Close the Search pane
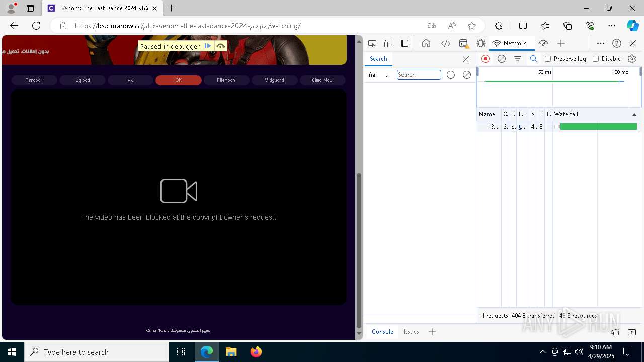This screenshot has width=644, height=362. coord(466,59)
